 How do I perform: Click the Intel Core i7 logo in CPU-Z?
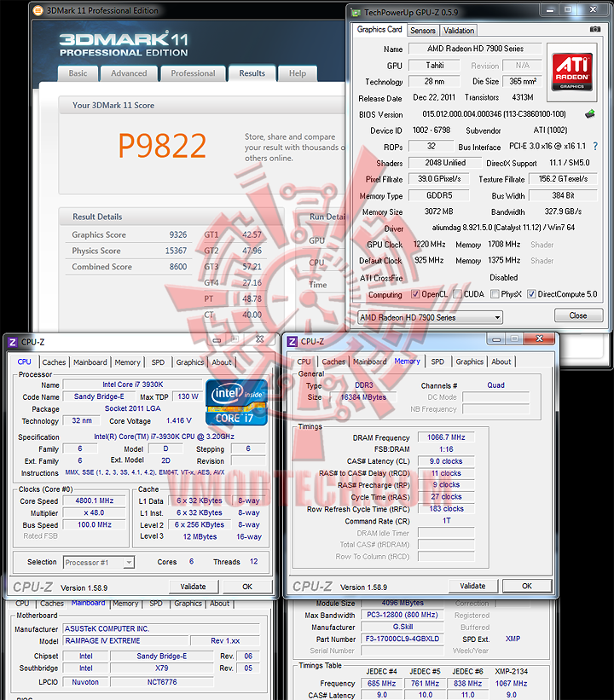[236, 402]
